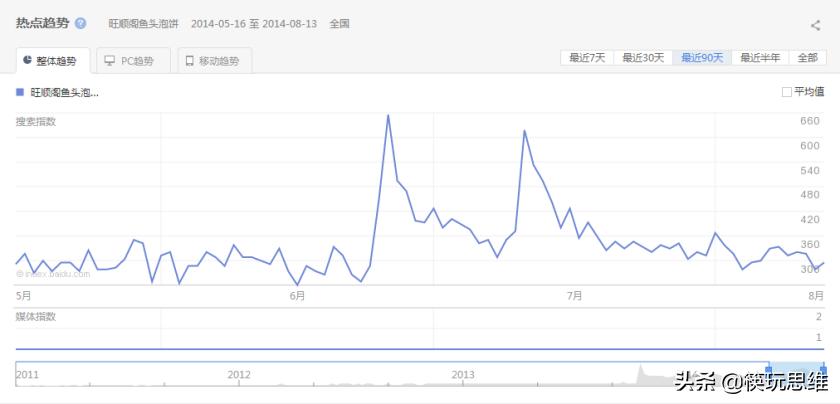840x404 pixels.
Task: Click the monitor icon in PC趋势 tab
Action: [110, 61]
